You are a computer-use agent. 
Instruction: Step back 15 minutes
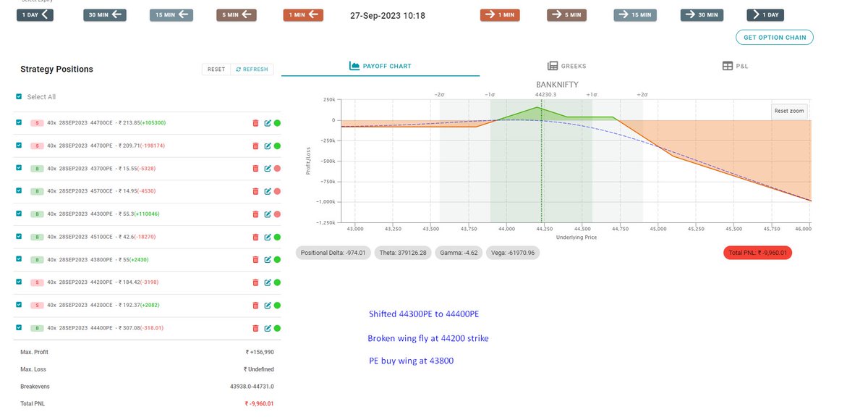(x=171, y=14)
